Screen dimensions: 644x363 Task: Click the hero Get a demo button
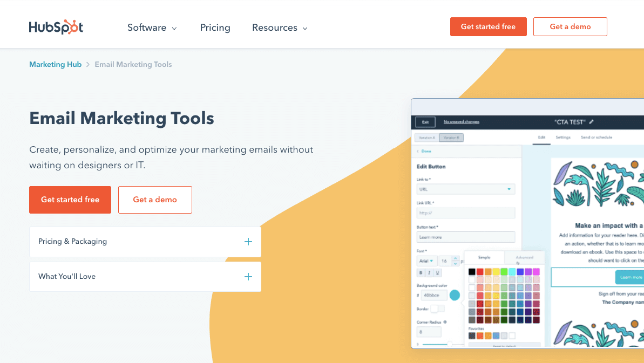[x=155, y=200]
